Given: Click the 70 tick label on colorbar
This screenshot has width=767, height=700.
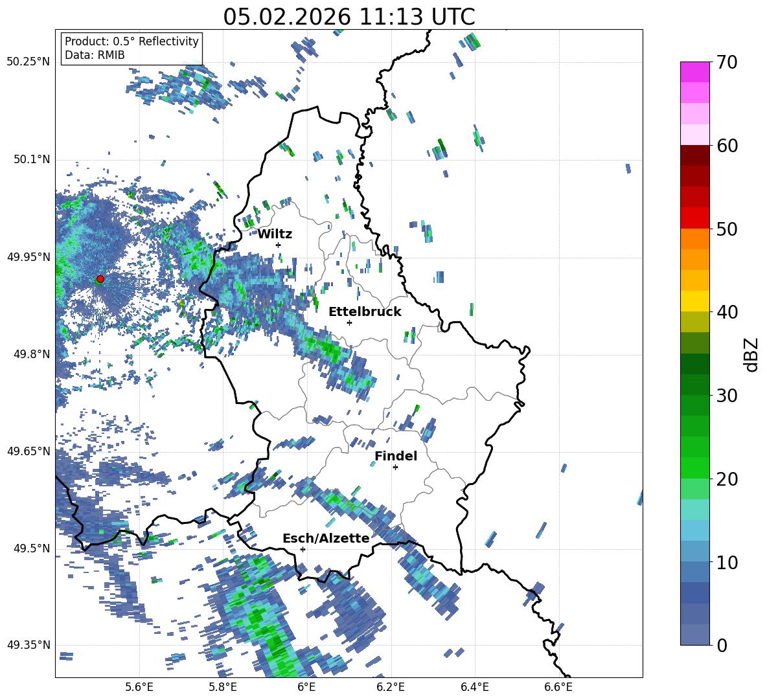Looking at the screenshot, I should pos(726,63).
